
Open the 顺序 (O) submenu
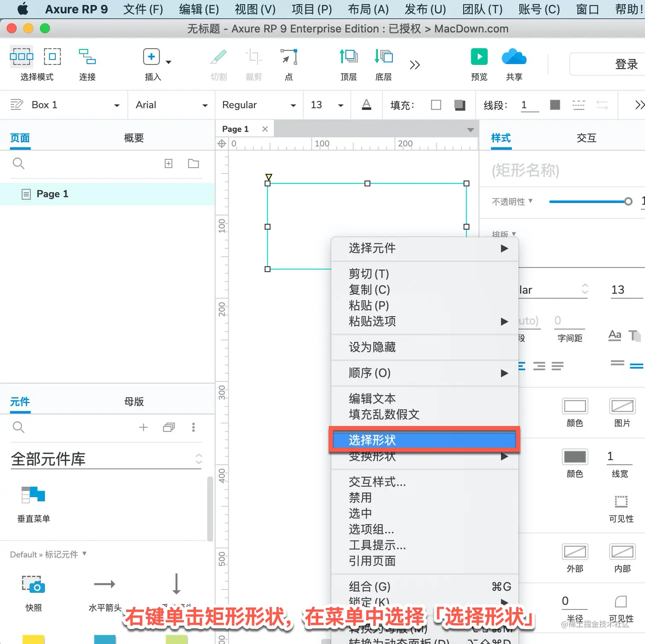click(425, 373)
